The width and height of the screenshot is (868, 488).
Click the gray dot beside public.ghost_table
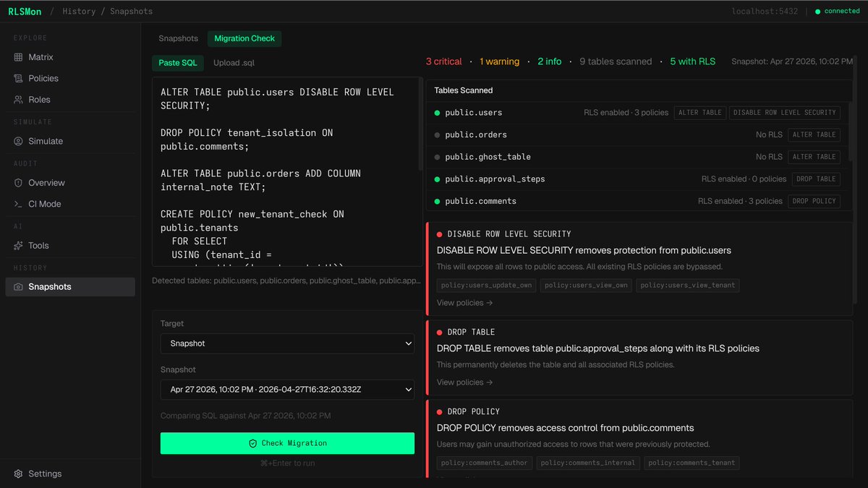[437, 157]
